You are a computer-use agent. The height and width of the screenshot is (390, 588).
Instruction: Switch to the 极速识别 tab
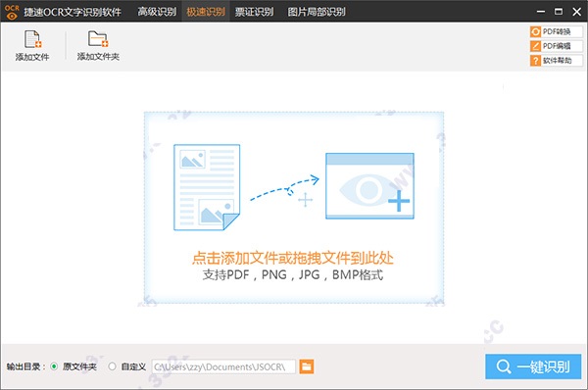(206, 12)
